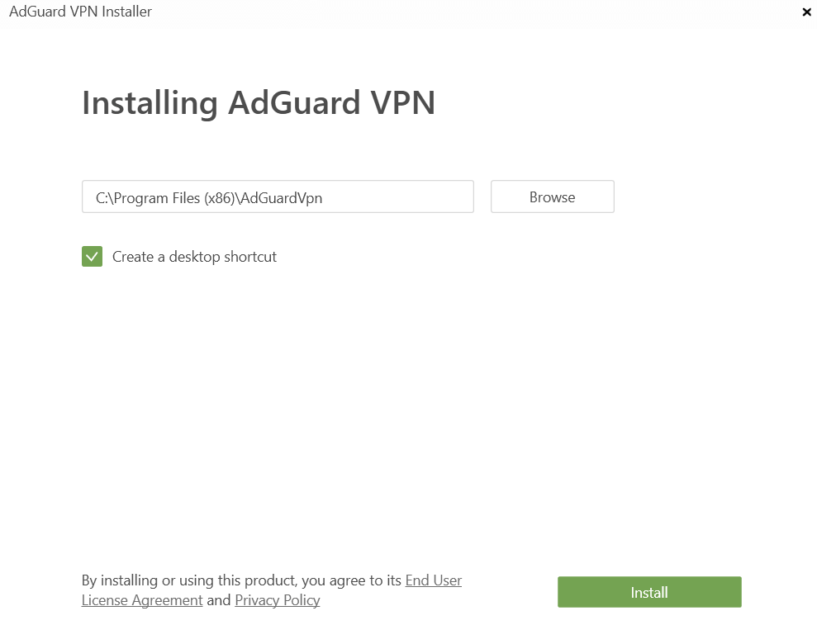Click the word "and" before Privacy Policy

click(219, 600)
